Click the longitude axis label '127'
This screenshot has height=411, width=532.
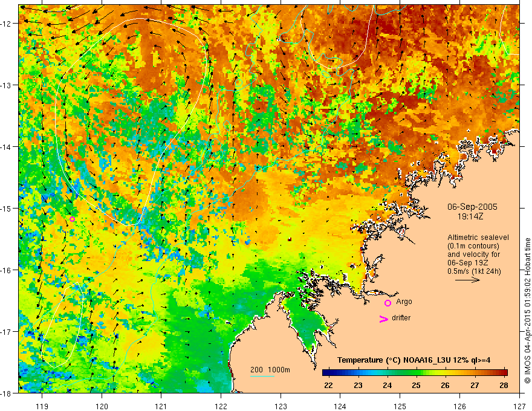(x=519, y=406)
